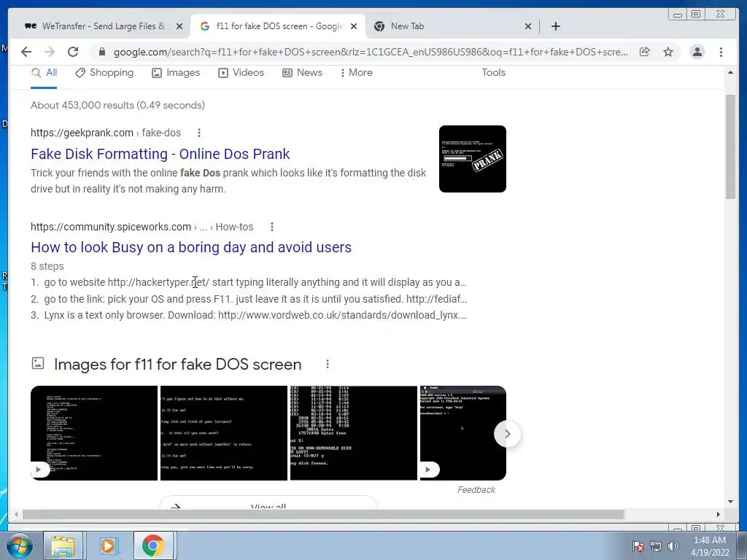The width and height of the screenshot is (747, 560).
Task: Open search Tools
Action: 493,73
